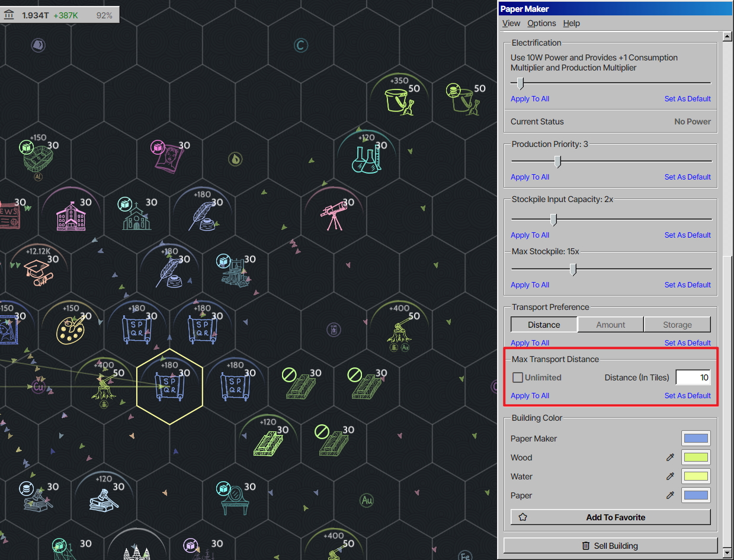The image size is (734, 560).
Task: Open the Water color swatch
Action: (696, 476)
